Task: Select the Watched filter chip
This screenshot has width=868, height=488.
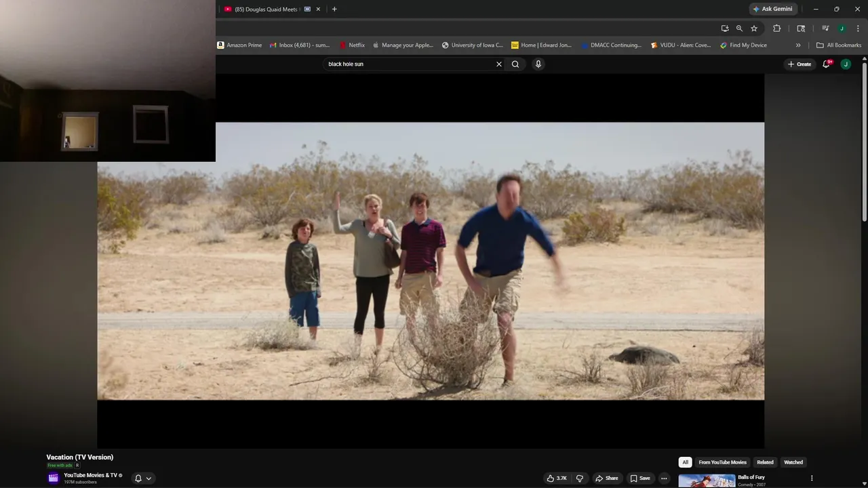Action: tap(793, 462)
